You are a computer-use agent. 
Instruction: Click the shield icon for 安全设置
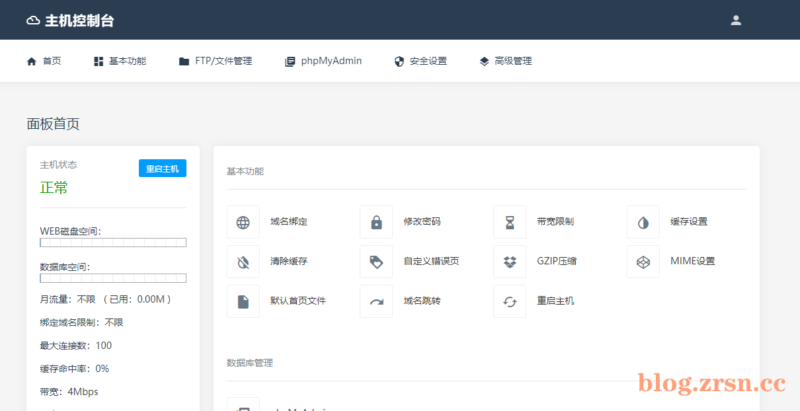pos(399,62)
